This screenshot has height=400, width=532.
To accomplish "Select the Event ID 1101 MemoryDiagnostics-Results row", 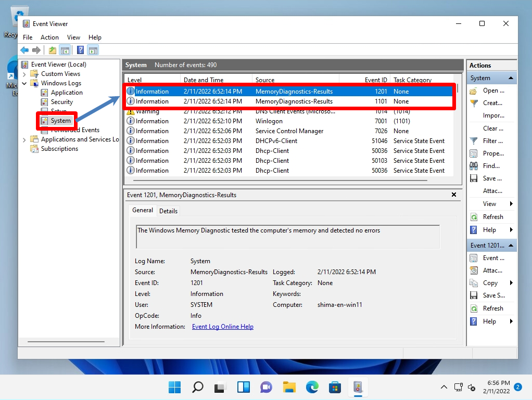I will coord(289,101).
